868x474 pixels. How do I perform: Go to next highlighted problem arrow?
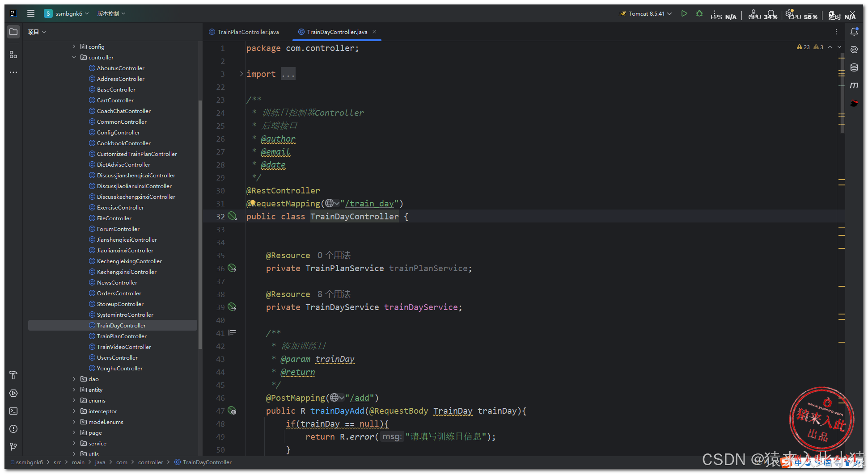tap(839, 47)
